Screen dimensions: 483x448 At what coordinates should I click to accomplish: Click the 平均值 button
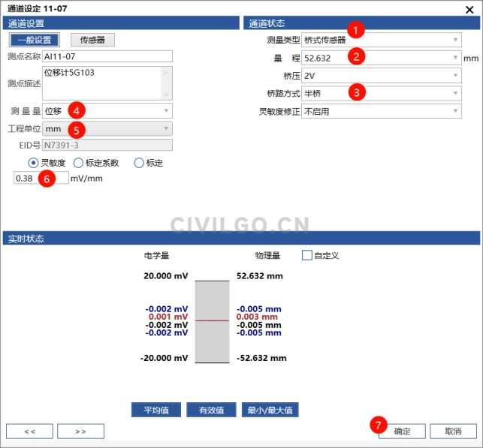pyautogui.click(x=155, y=410)
